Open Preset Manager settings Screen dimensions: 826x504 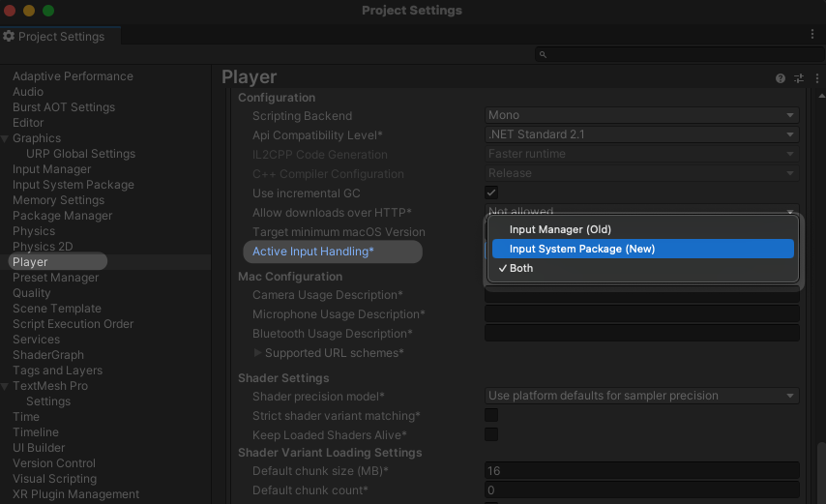click(x=55, y=278)
